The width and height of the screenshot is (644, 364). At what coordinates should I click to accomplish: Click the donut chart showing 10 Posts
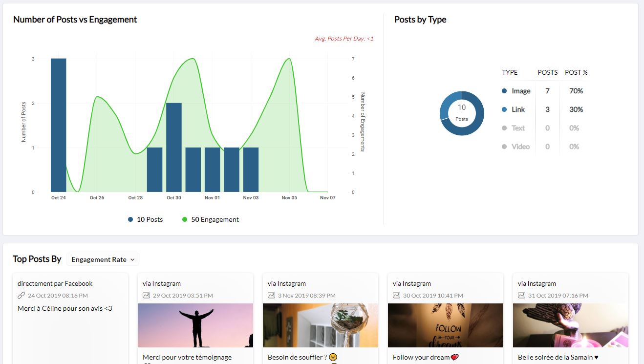(x=461, y=113)
